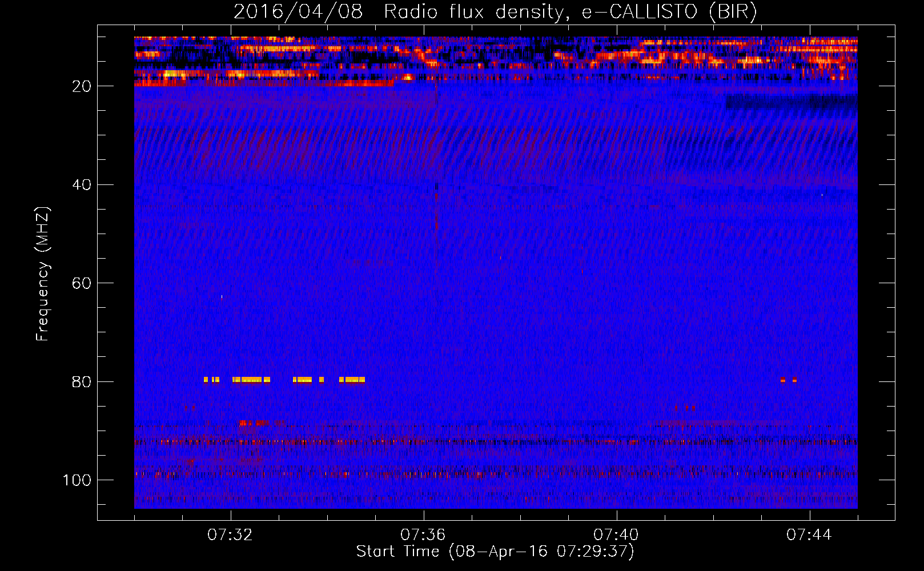The height and width of the screenshot is (571, 924).
Task: Click the '80' frequency tick label
Action: click(82, 381)
